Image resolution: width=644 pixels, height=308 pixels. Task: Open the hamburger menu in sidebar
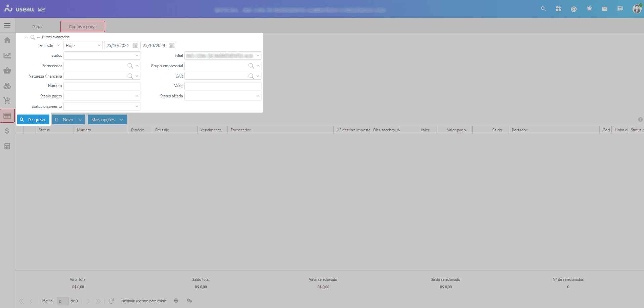coord(7,26)
